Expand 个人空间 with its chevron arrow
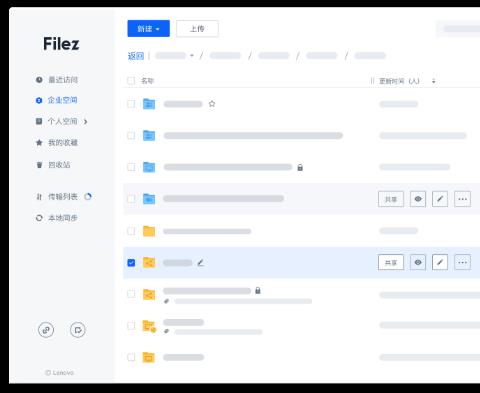The height and width of the screenshot is (393, 480). pyautogui.click(x=86, y=122)
